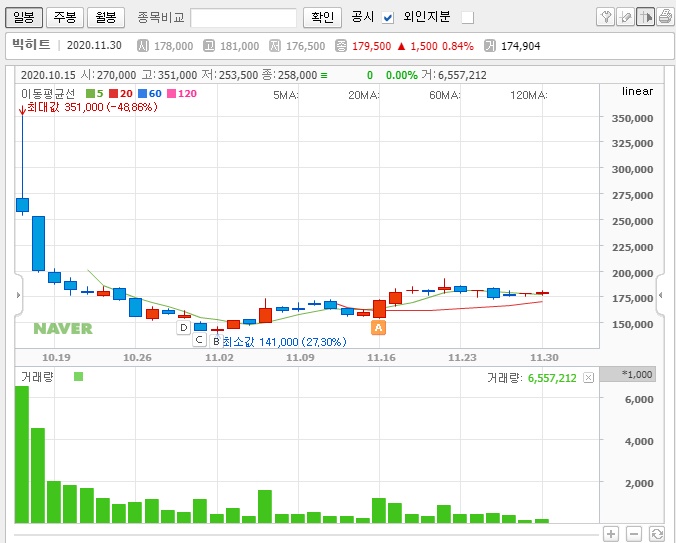Click the orange A disclosure marker

point(378,328)
